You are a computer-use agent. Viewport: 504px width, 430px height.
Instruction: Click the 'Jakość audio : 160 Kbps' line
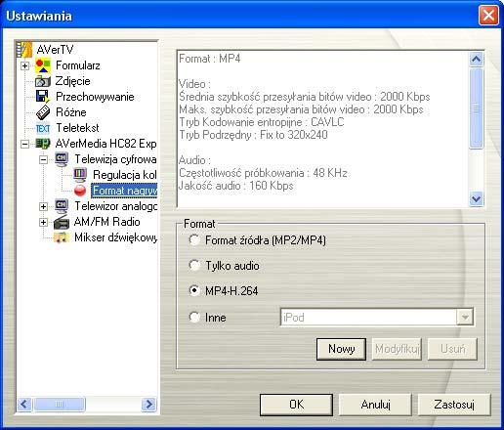pyautogui.click(x=236, y=186)
